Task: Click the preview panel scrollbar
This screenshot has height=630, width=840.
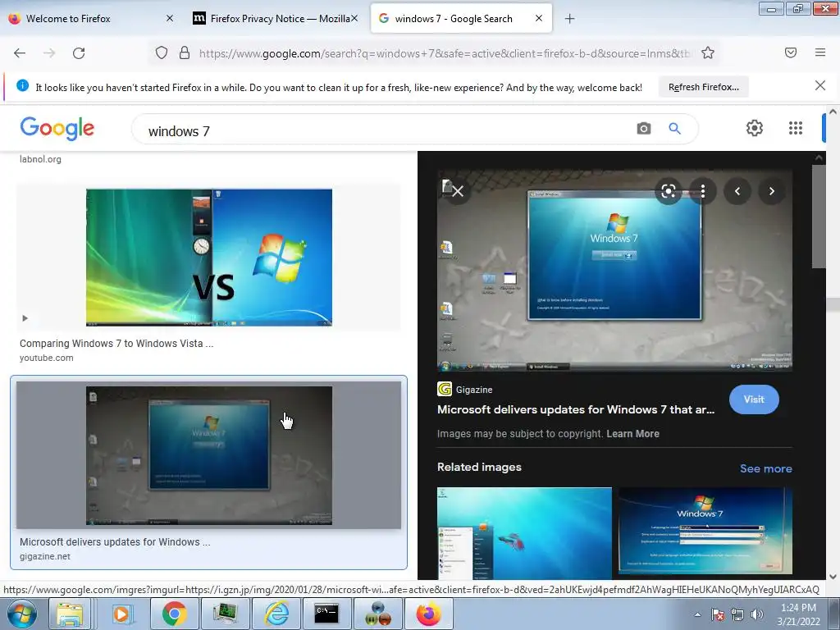Action: [x=819, y=216]
